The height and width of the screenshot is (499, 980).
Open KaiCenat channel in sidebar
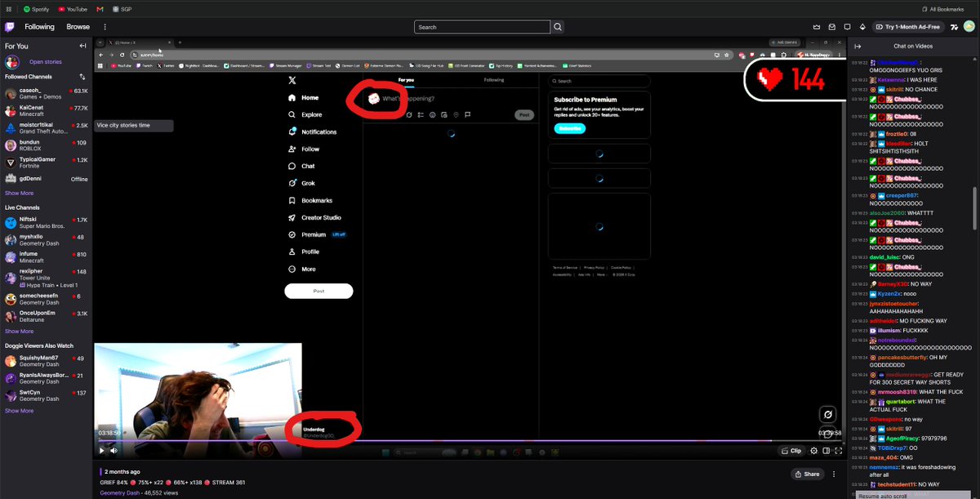tap(47, 109)
